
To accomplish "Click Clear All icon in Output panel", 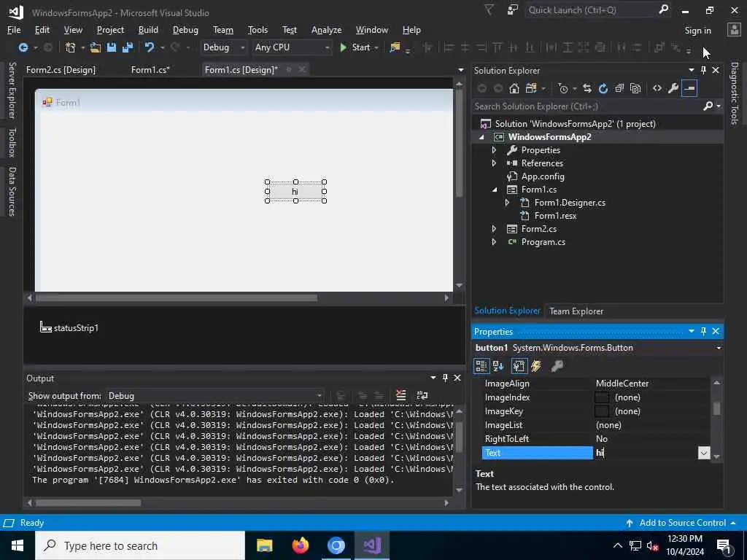I will click(401, 396).
